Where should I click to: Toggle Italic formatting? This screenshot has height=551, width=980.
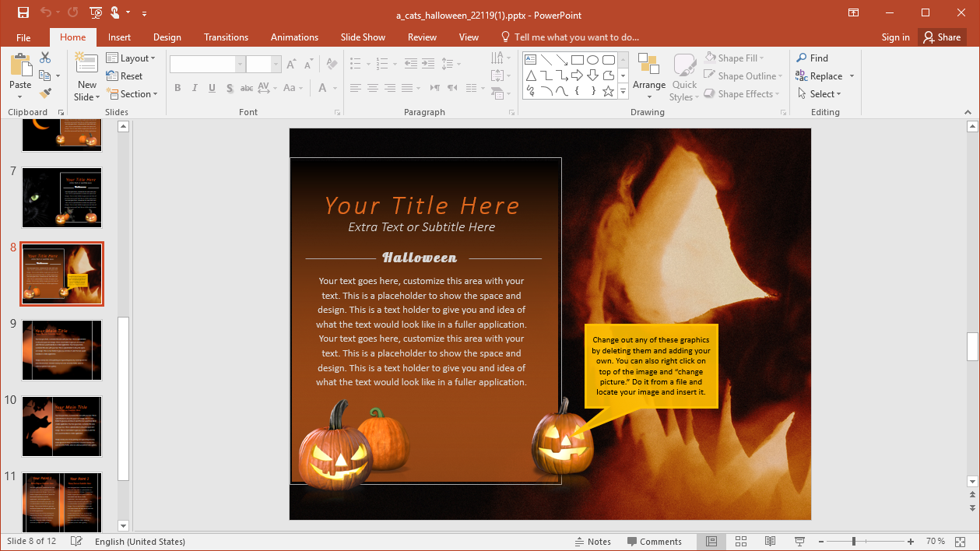tap(195, 88)
